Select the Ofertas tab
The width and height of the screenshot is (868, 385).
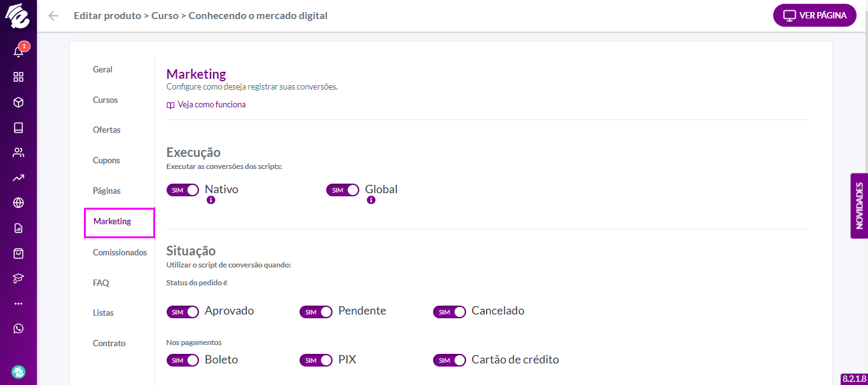pyautogui.click(x=107, y=130)
